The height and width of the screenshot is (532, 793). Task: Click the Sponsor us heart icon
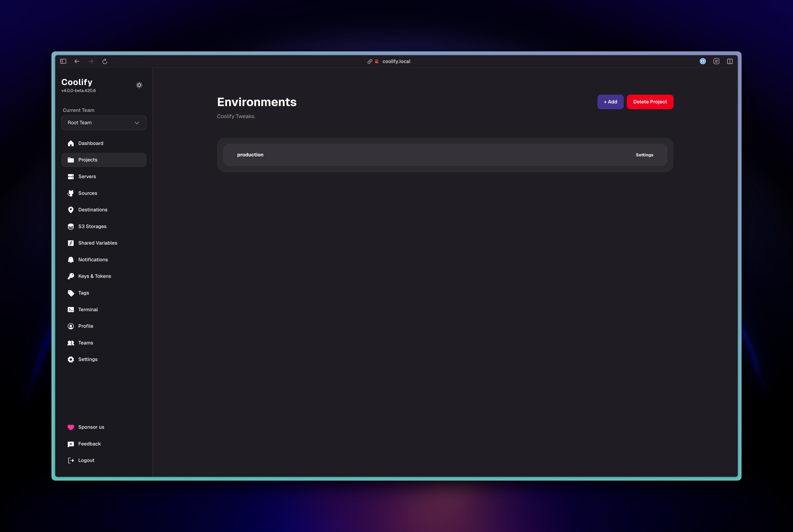tap(71, 427)
